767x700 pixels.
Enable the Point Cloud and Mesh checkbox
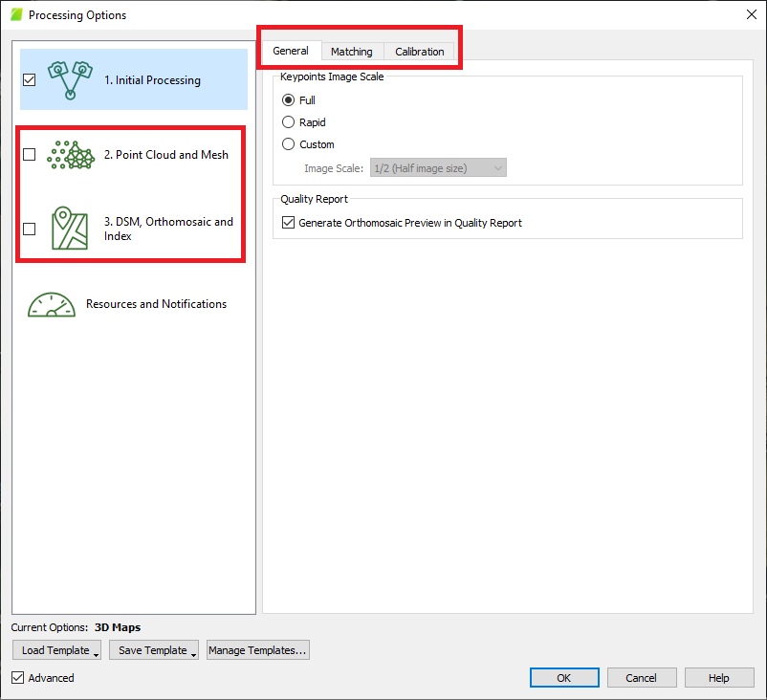[x=30, y=154]
